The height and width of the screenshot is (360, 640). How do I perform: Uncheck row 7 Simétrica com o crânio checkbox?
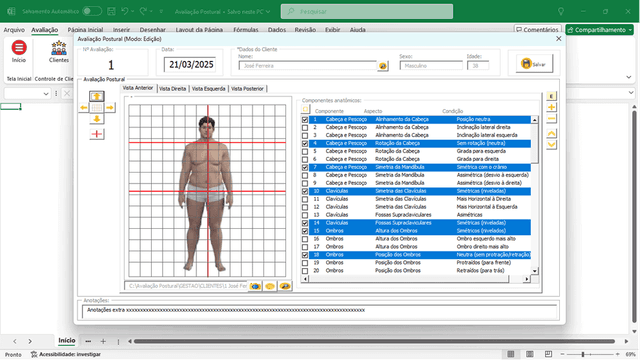tap(305, 168)
